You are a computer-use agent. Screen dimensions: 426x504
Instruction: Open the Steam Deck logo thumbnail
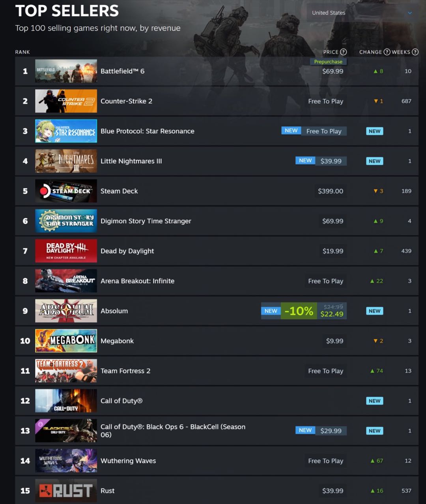coord(66,191)
